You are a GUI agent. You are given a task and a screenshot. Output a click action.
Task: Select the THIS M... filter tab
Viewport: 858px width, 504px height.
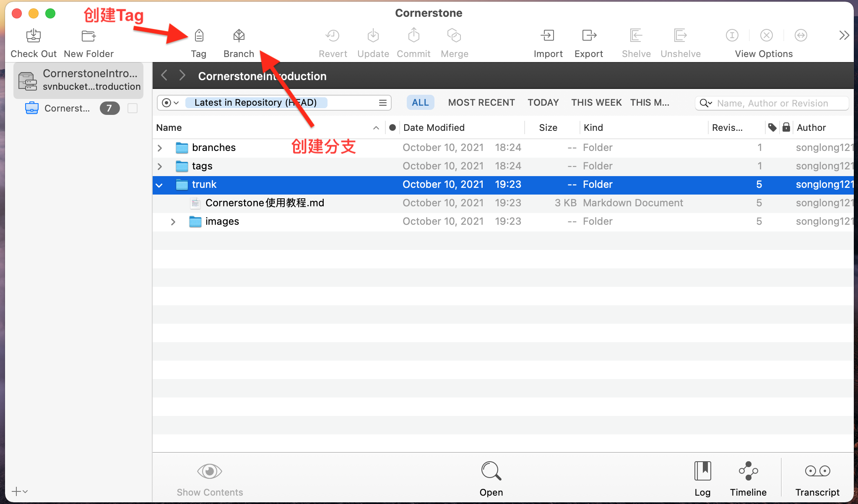[650, 103]
